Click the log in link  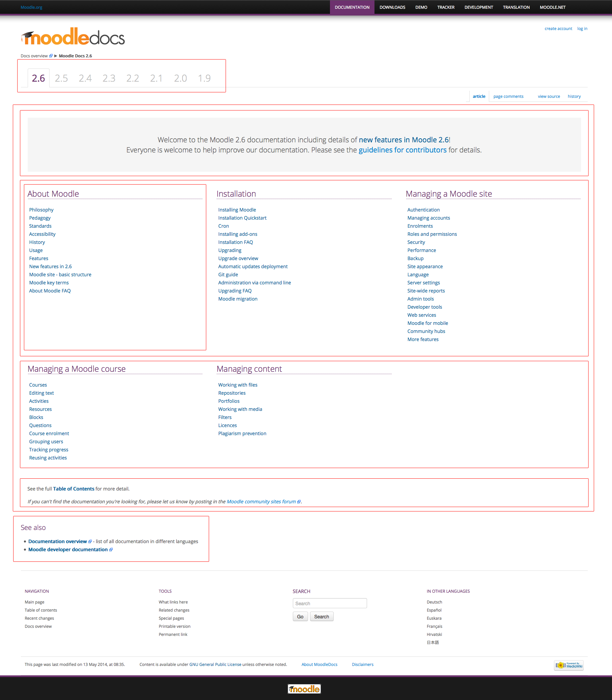click(x=582, y=29)
